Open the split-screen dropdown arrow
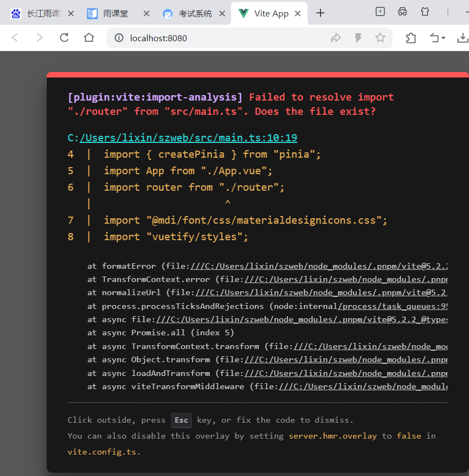The height and width of the screenshot is (476, 469). pyautogui.click(x=443, y=37)
